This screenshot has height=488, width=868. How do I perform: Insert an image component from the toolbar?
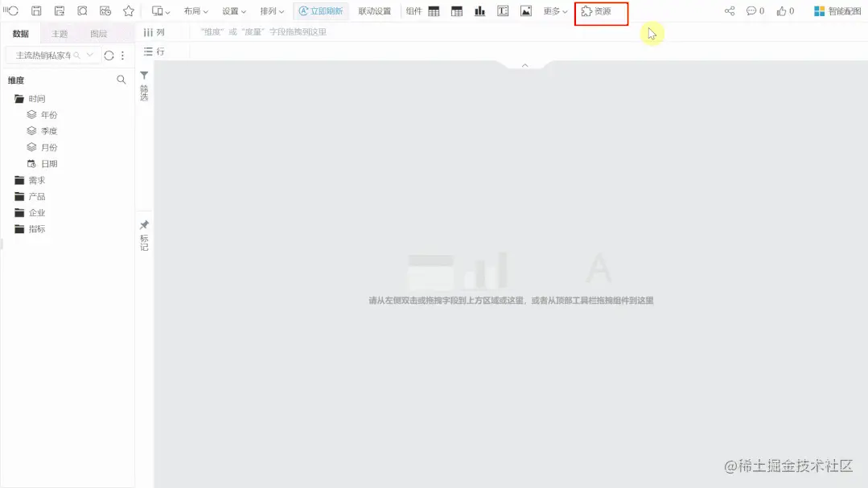[525, 10]
